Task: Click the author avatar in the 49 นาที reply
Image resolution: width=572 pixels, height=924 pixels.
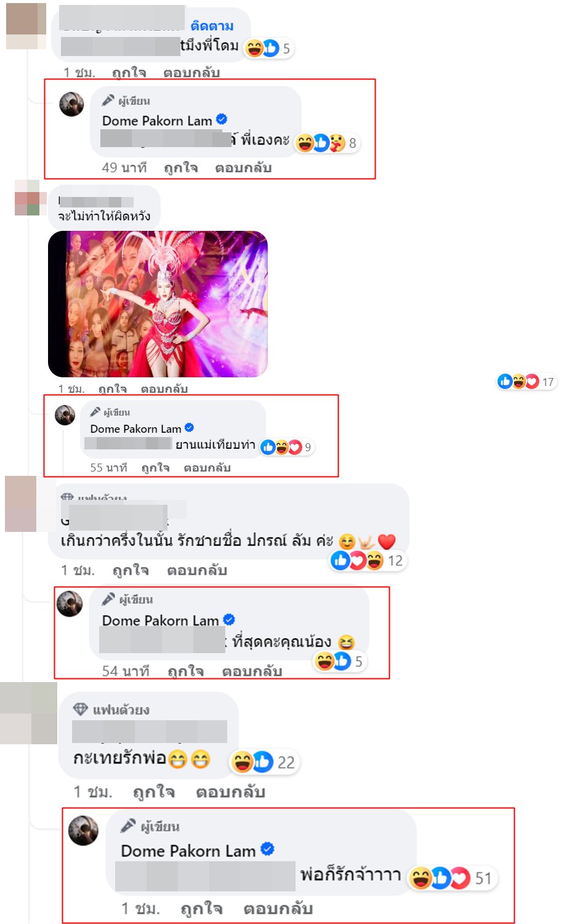Action: (71, 105)
